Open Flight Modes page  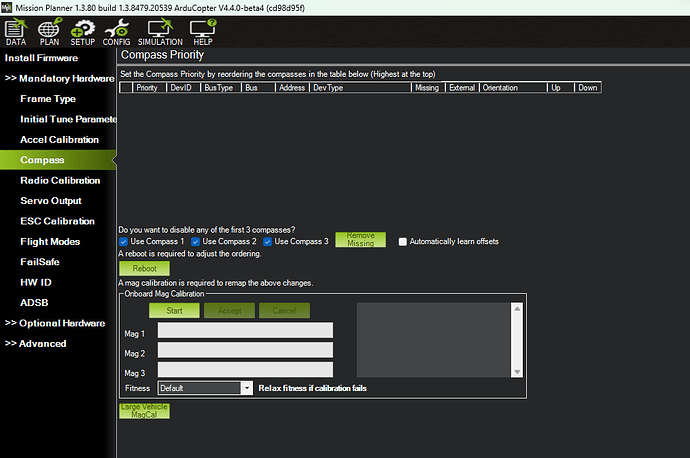pos(50,242)
